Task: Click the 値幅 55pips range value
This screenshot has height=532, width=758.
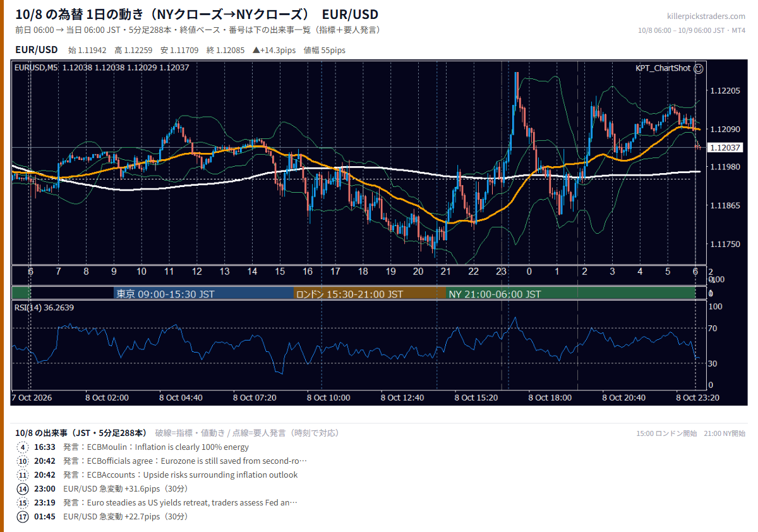Action: (x=325, y=51)
